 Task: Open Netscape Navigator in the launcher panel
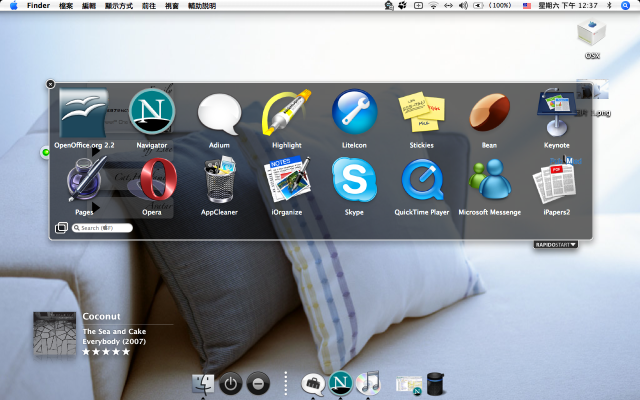pyautogui.click(x=152, y=111)
